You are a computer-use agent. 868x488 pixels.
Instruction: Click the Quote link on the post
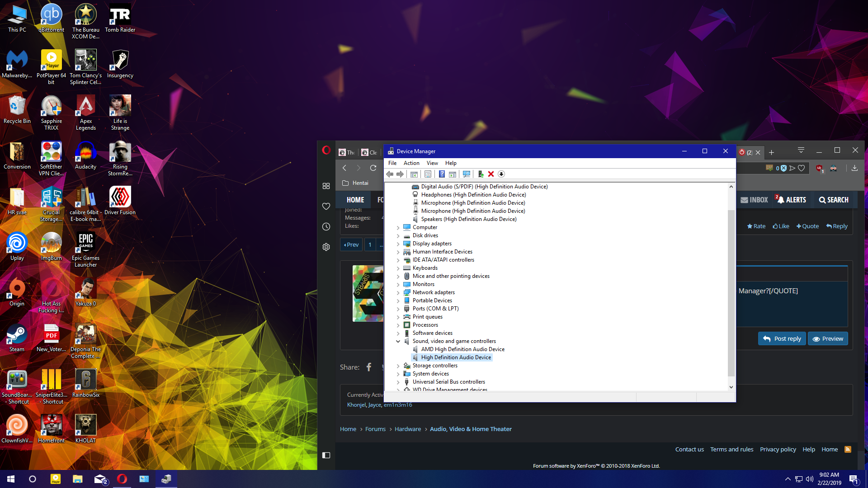[807, 226]
